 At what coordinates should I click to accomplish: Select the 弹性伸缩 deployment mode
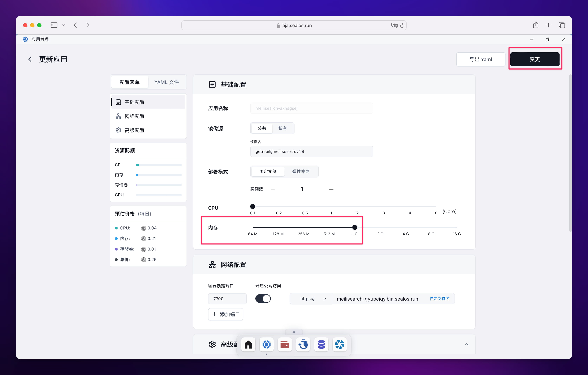301,171
